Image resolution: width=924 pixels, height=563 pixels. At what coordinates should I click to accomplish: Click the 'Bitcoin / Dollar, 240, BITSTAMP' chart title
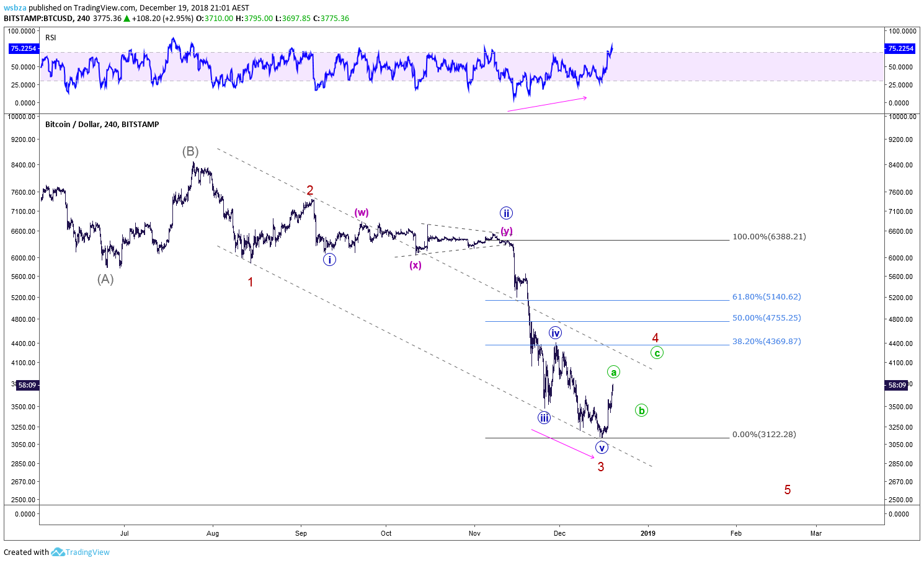[x=102, y=124]
